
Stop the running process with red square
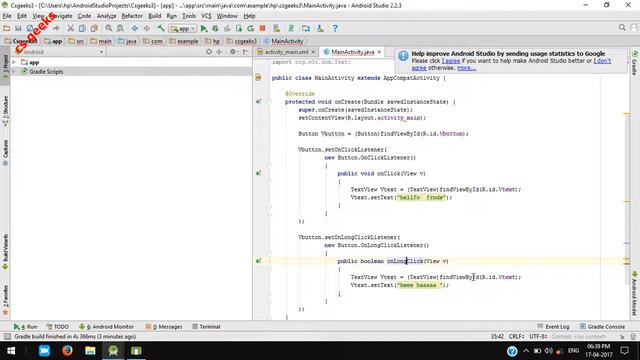pos(262,28)
